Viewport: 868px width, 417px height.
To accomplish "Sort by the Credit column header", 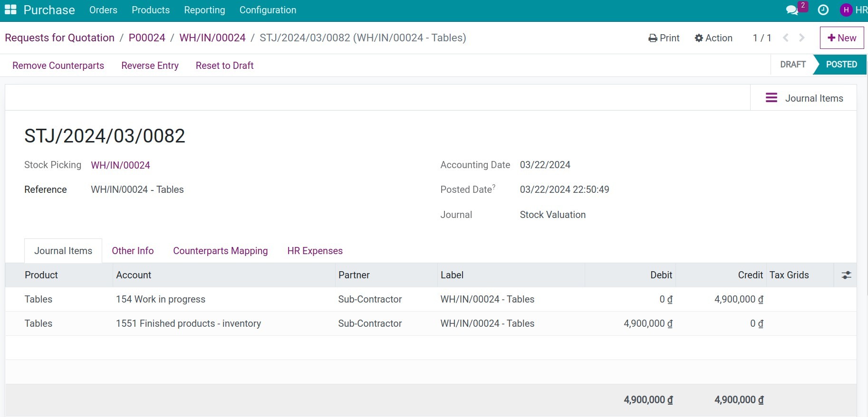I will 721,275.
